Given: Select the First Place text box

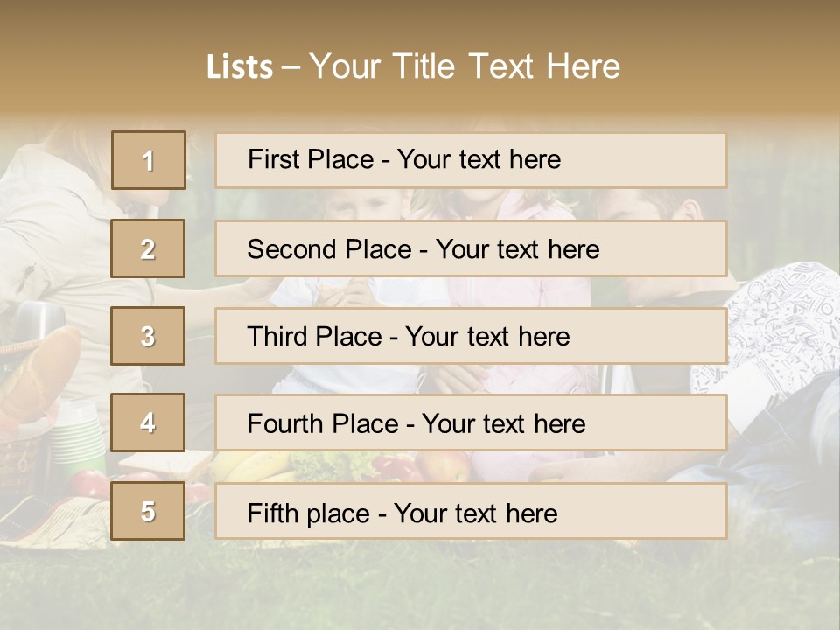Looking at the screenshot, I should pyautogui.click(x=471, y=160).
